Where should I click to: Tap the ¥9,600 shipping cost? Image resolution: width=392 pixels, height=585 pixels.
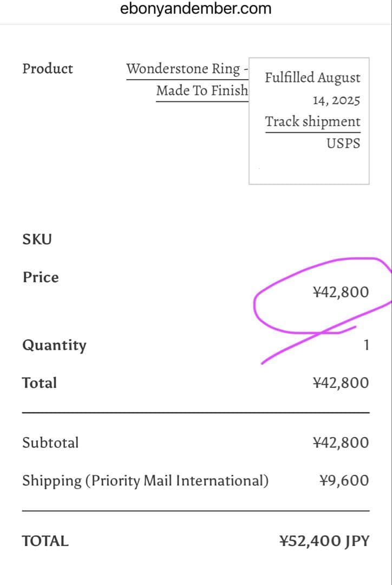[x=344, y=480]
